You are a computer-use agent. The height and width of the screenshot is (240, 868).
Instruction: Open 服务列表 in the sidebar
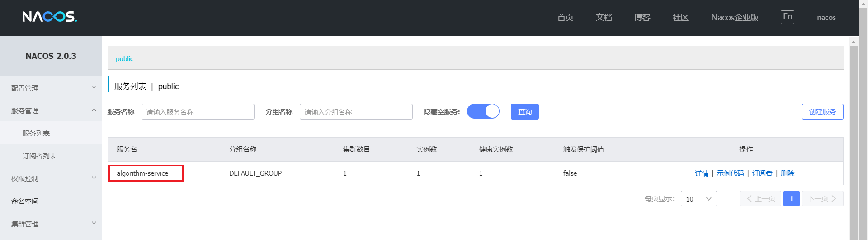coord(36,133)
